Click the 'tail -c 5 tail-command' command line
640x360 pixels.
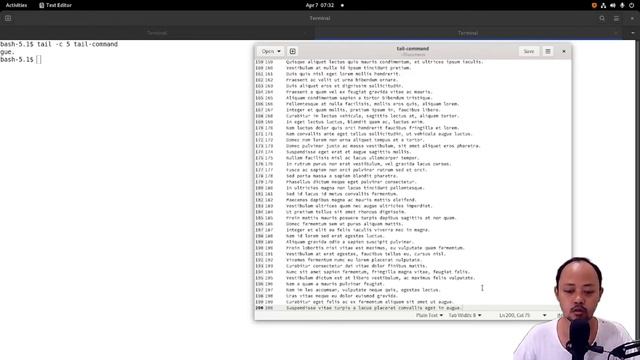(x=77, y=44)
